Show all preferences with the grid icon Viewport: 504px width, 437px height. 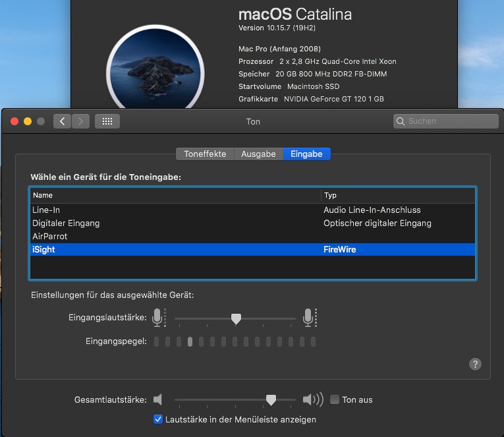[107, 121]
